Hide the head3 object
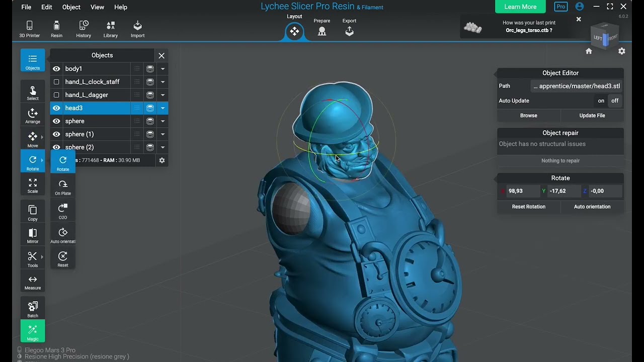 56,108
